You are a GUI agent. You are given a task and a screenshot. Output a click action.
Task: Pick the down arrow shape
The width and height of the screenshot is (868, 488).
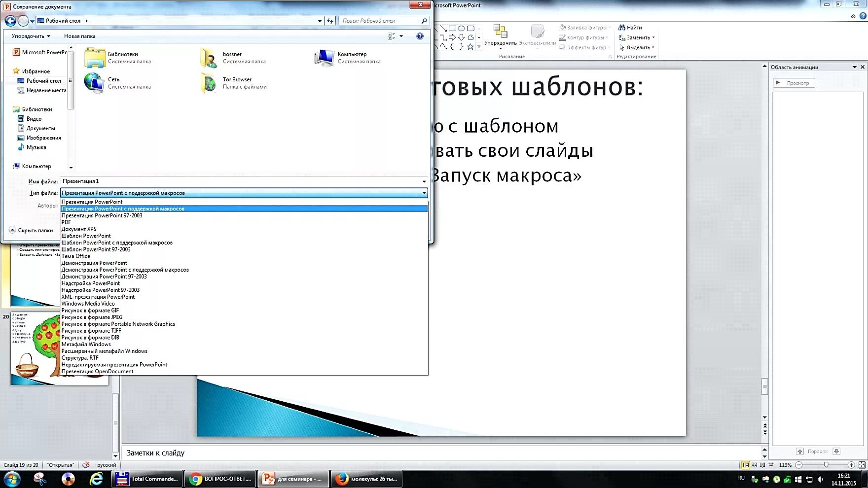pos(461,37)
